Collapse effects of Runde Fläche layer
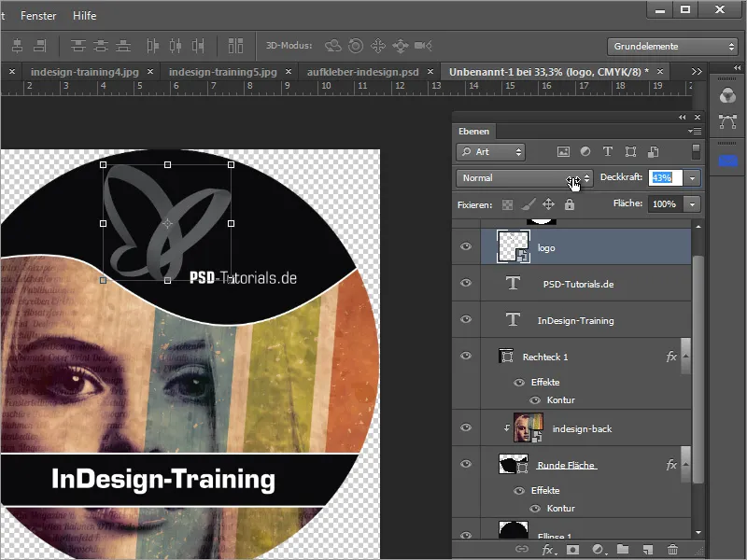 686,464
